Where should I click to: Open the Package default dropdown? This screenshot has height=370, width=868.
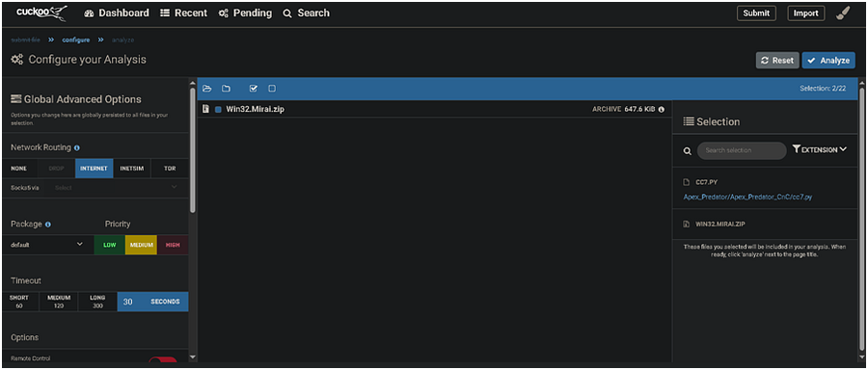point(46,245)
